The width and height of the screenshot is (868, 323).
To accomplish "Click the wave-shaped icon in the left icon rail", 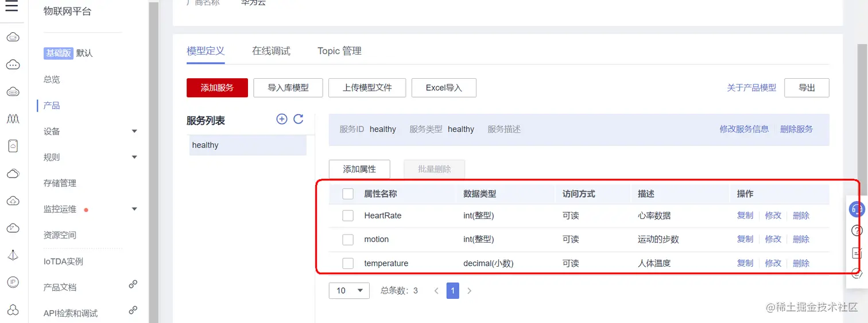I will [x=13, y=119].
